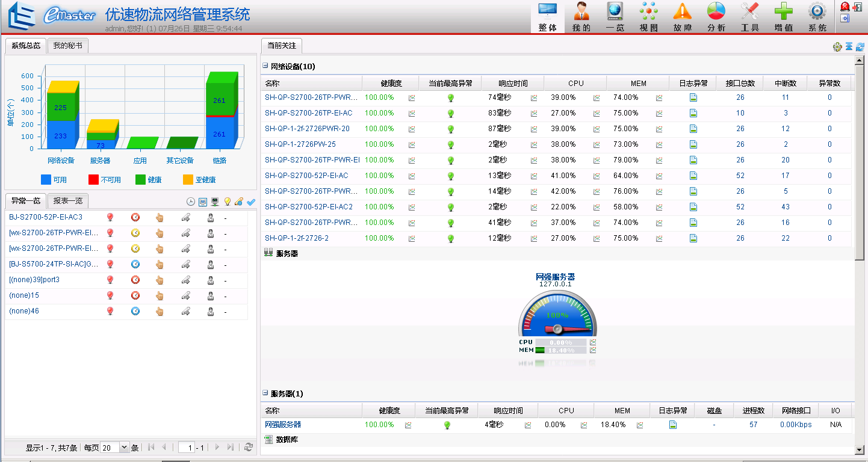Screen dimensions: 868x462
Task: Open device SH-QP-S2700-26TP-EI-AC
Action: 309,113
